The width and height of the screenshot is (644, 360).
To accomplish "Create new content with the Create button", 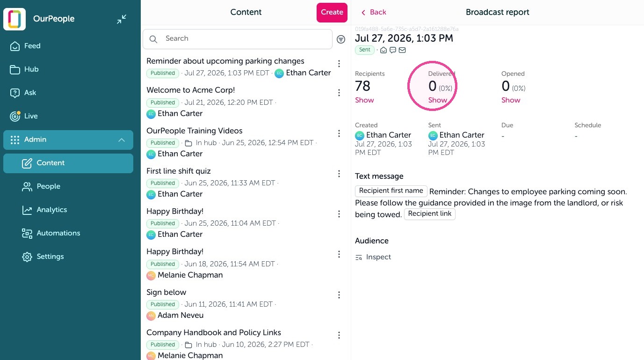I will tap(332, 13).
